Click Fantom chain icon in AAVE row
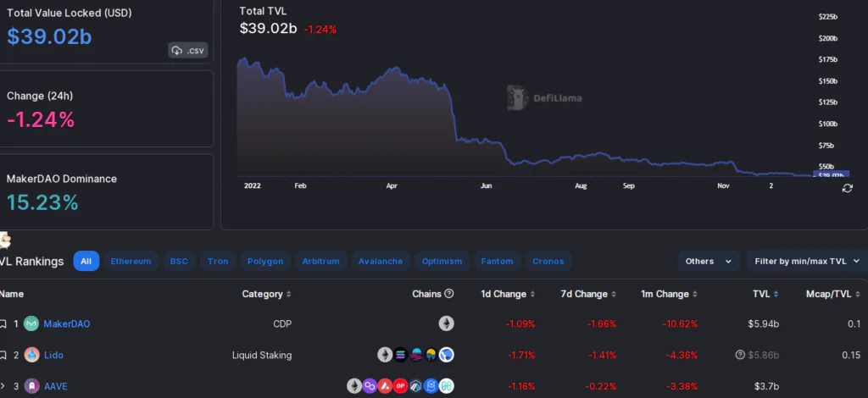 tap(431, 385)
